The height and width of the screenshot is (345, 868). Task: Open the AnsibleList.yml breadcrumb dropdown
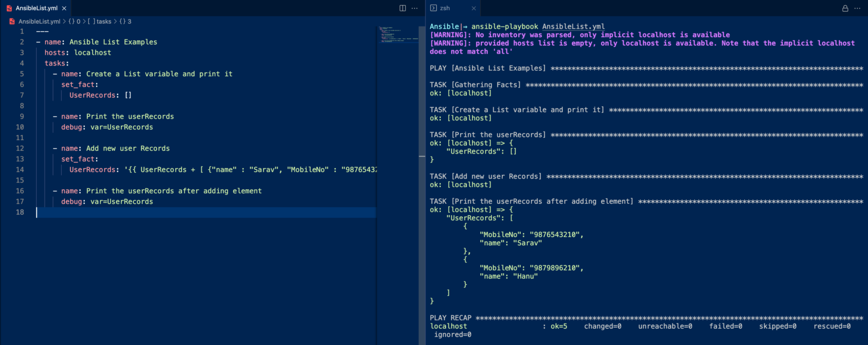[39, 21]
